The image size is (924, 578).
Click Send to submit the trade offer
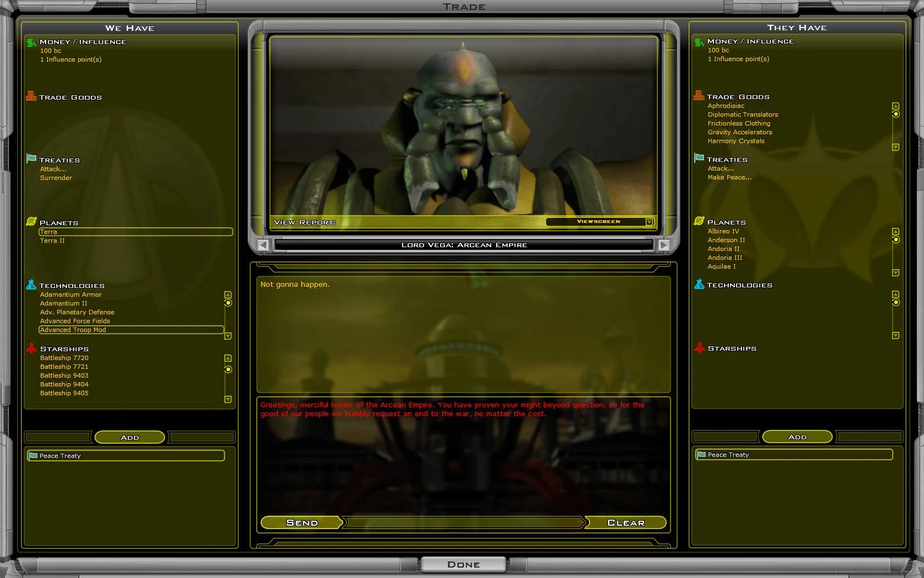pyautogui.click(x=302, y=522)
